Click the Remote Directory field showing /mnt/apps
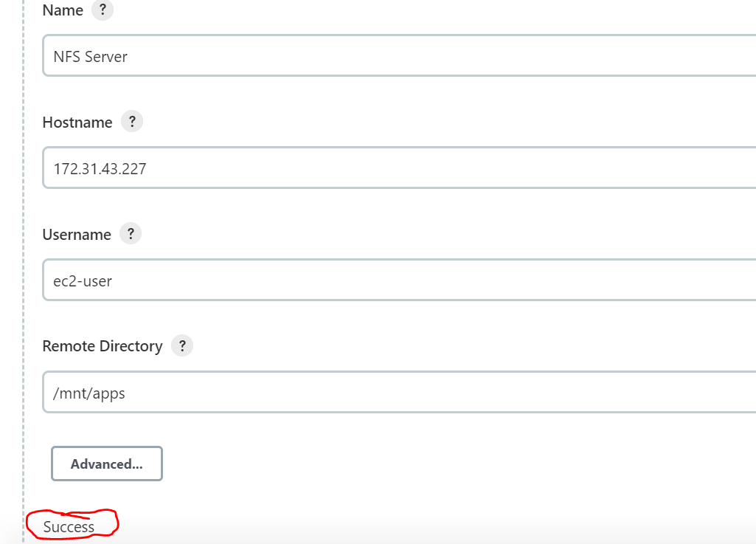The image size is (756, 544). pyautogui.click(x=295, y=393)
